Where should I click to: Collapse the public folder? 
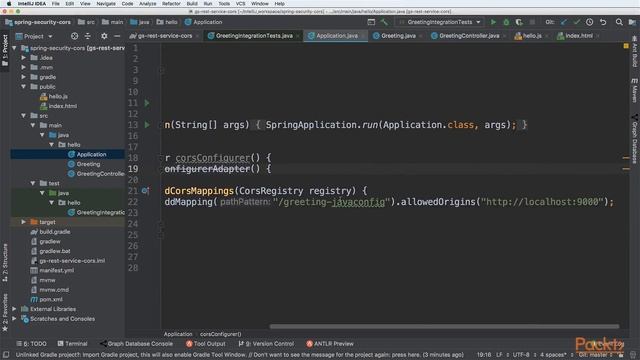click(24, 87)
